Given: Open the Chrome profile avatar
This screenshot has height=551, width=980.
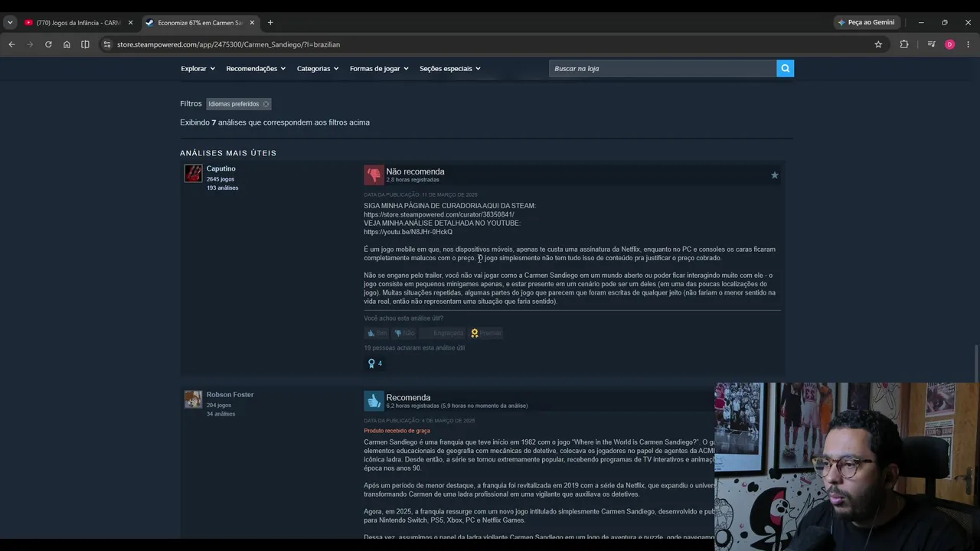Looking at the screenshot, I should [949, 44].
